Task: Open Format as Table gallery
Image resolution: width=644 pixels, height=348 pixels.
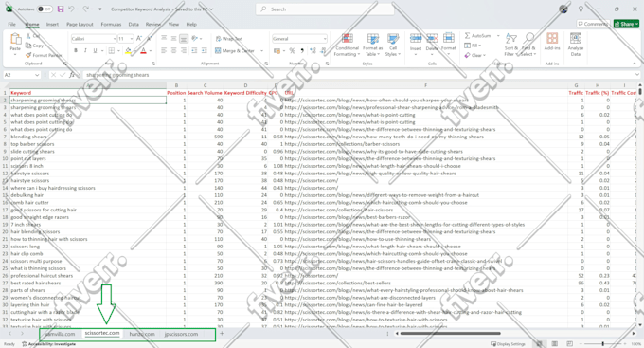Action: [373, 45]
